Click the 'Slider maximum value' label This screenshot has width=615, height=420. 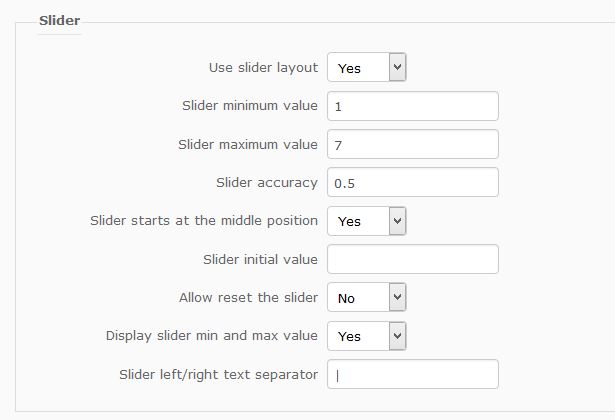248,144
